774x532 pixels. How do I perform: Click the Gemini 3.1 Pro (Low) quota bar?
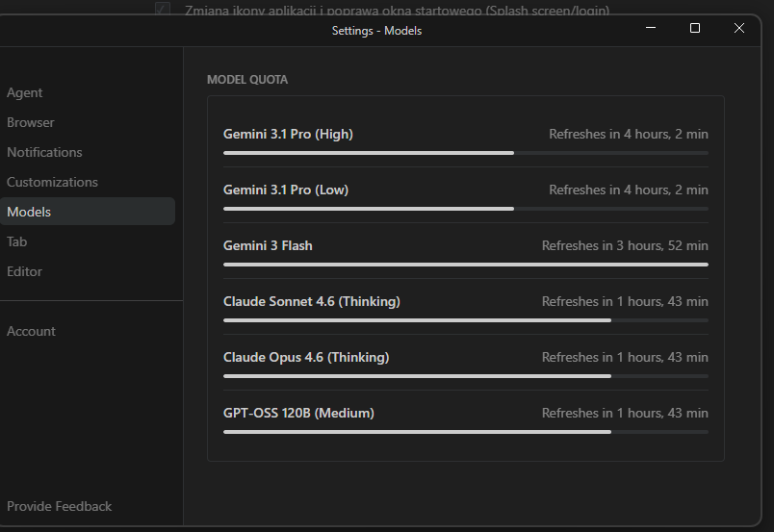[466, 209]
